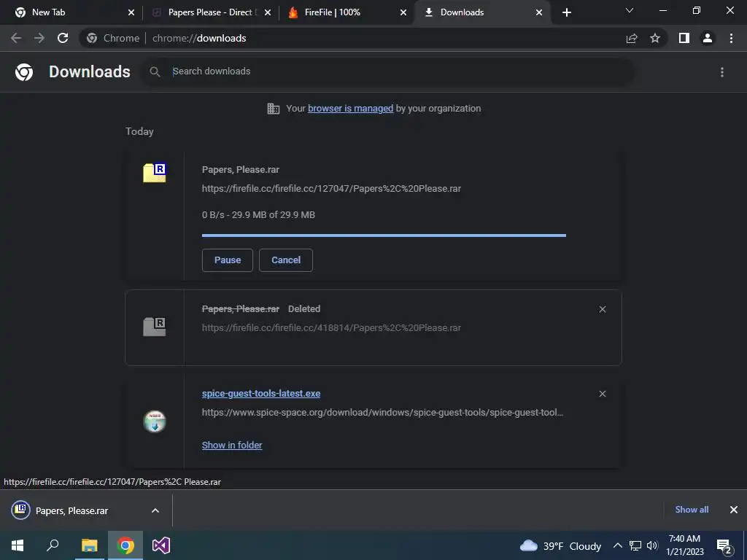
Task: Go forward with the browser forward arrow
Action: (x=39, y=38)
